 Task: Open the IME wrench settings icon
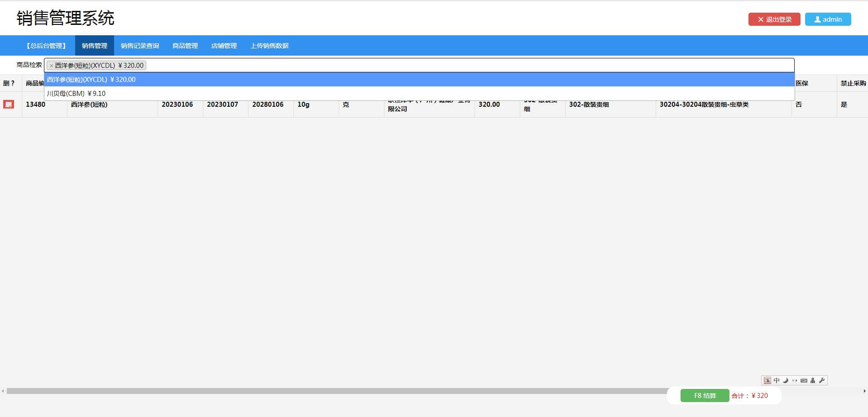click(822, 380)
